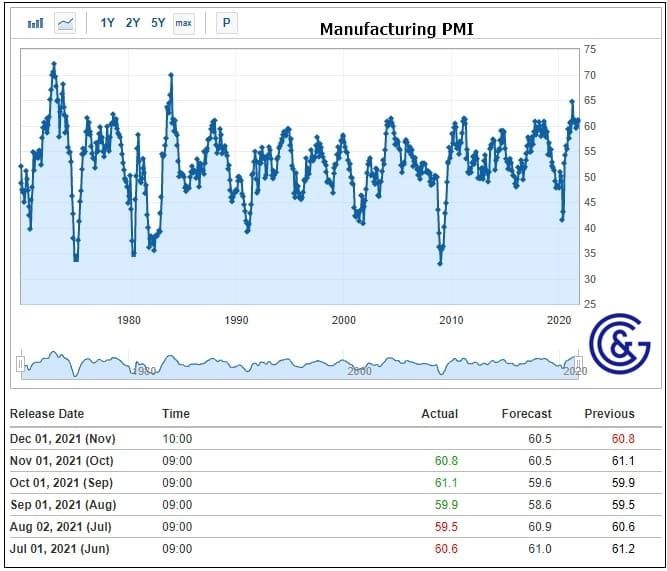The height and width of the screenshot is (571, 667).
Task: Click the Forecast column header
Action: pyautogui.click(x=526, y=414)
